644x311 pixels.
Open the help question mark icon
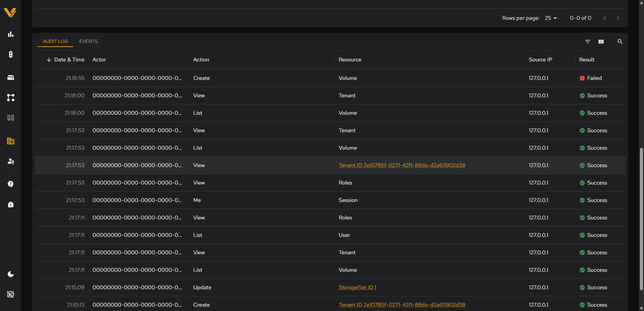(x=11, y=184)
